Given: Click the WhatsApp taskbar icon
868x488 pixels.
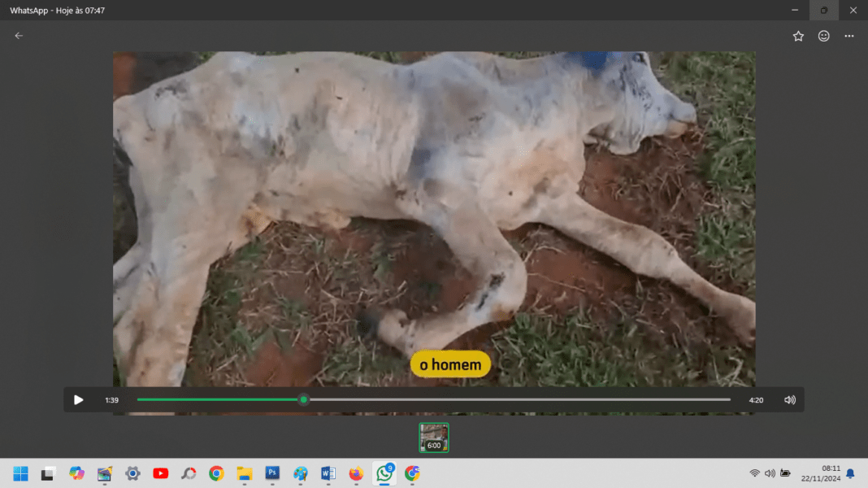Looking at the screenshot, I should pyautogui.click(x=384, y=473).
